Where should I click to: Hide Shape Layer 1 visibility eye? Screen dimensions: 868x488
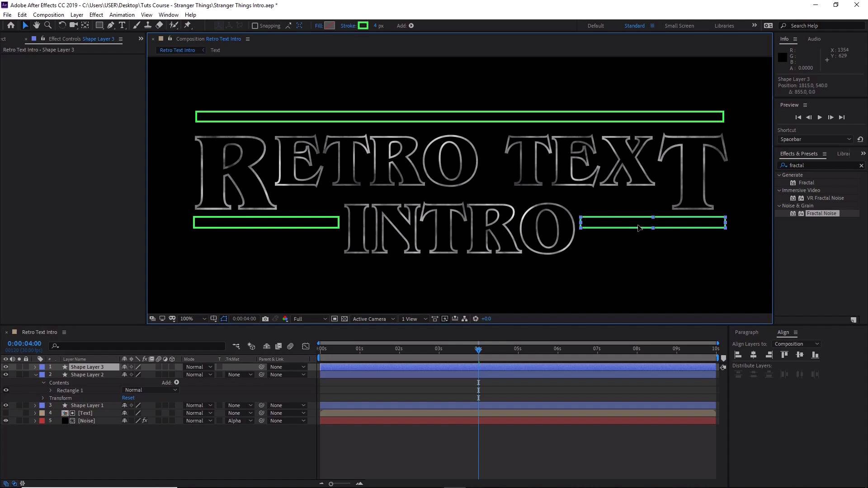point(6,405)
